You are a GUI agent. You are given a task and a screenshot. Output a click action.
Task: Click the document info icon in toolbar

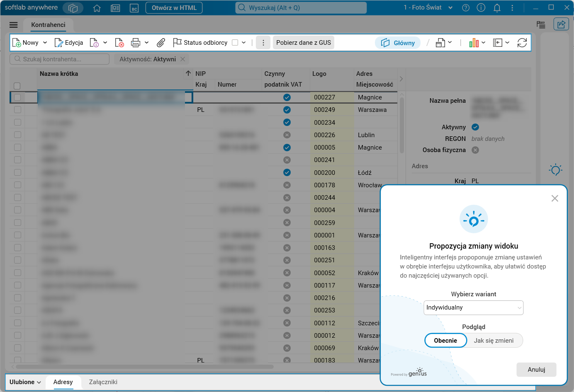(94, 43)
